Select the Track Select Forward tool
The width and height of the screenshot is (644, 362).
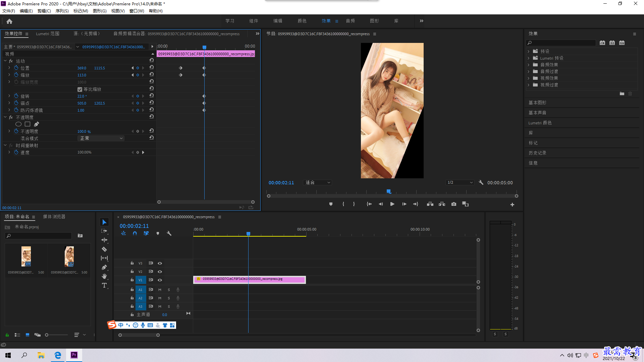[104, 231]
